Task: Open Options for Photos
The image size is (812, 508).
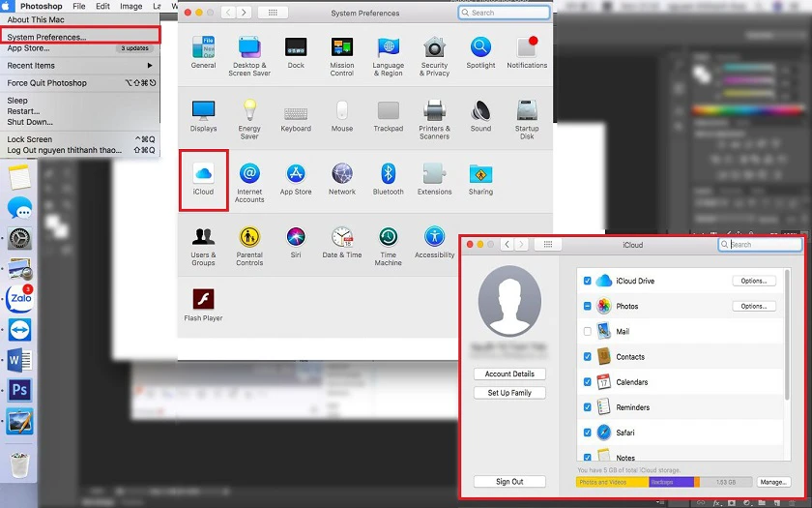Action: (754, 306)
